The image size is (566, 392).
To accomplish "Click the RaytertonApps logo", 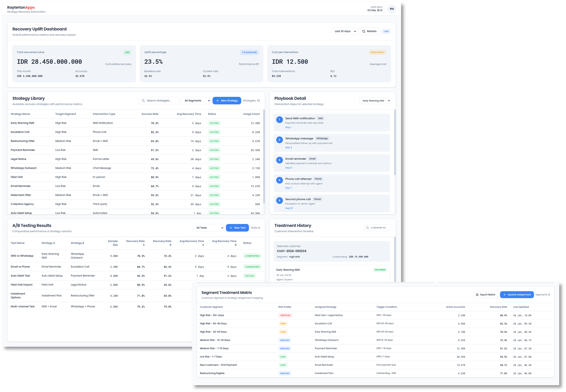I will pos(21,7).
